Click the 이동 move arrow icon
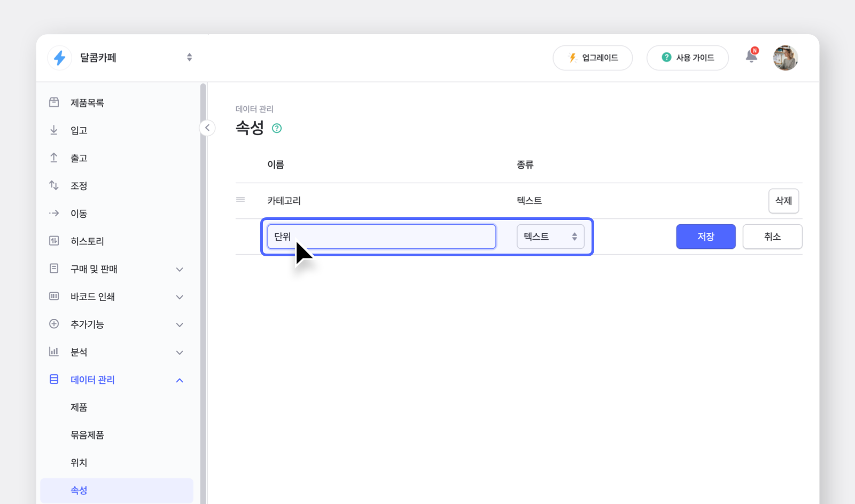This screenshot has height=504, width=855. point(54,213)
